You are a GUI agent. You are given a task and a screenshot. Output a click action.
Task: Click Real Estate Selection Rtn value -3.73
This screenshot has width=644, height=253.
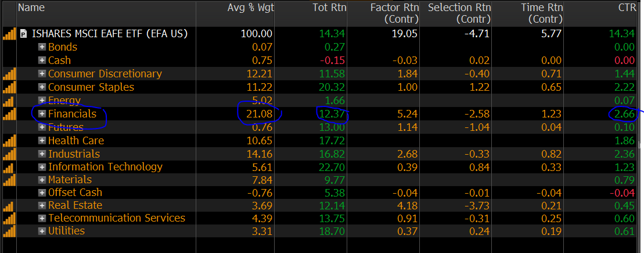coord(476,205)
